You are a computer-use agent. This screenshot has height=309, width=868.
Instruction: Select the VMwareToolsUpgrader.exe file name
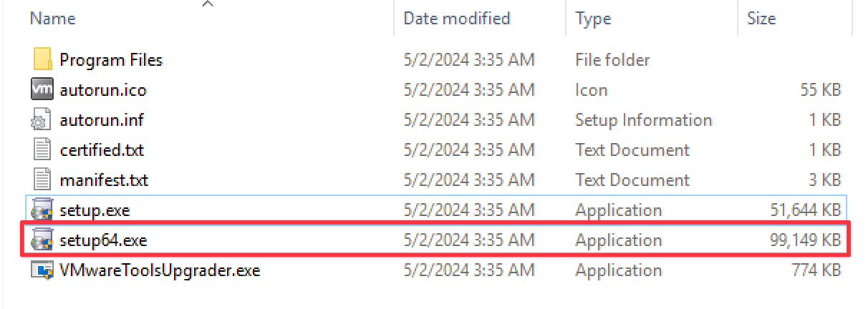pos(160,270)
